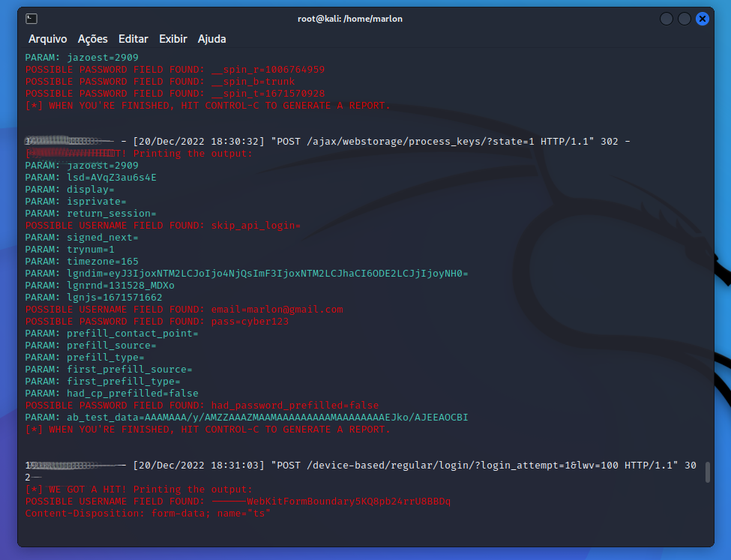
Task: Click the line PARAM: lgnrnd=131528_MDXo
Action: click(x=100, y=286)
